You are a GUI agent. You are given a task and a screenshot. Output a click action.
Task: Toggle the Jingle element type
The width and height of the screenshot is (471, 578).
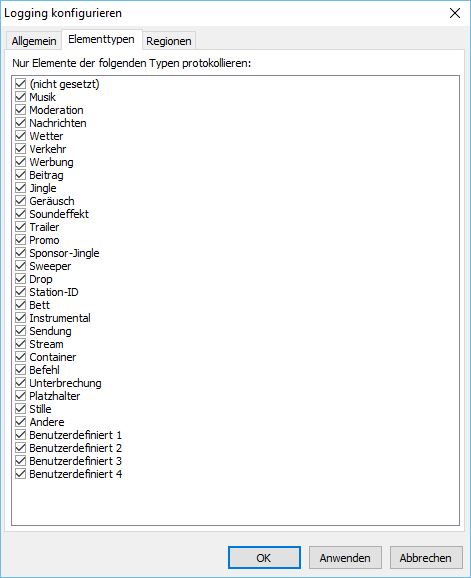tap(21, 188)
